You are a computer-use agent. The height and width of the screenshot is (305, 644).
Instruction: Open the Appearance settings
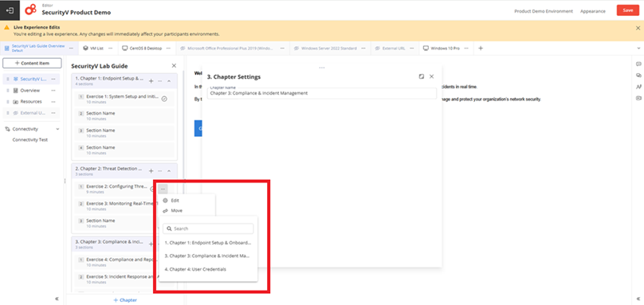point(593,11)
